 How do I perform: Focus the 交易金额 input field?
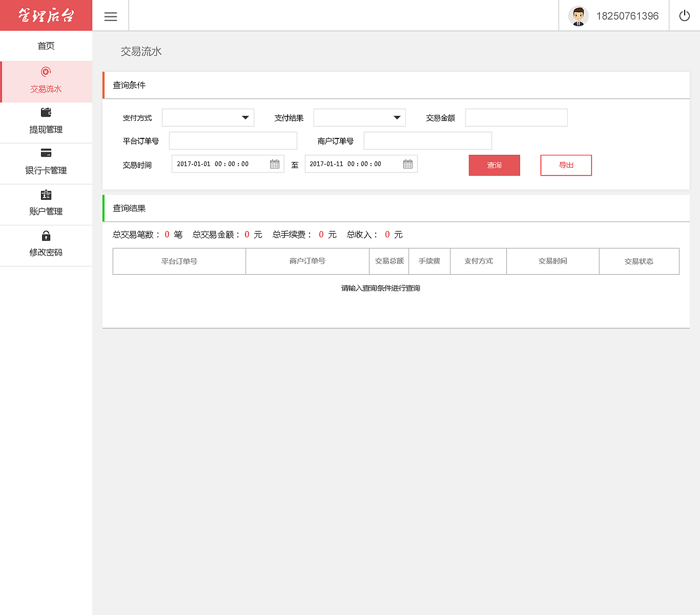point(516,118)
